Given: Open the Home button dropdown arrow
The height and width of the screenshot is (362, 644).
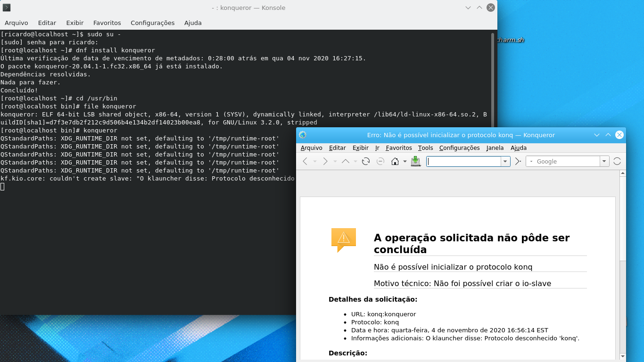Looking at the screenshot, I should click(405, 161).
